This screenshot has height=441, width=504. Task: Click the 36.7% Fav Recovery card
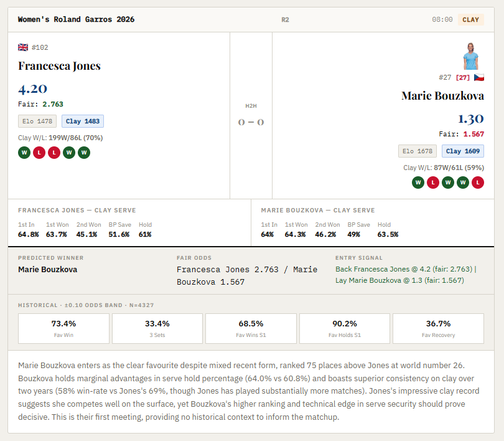tap(439, 328)
